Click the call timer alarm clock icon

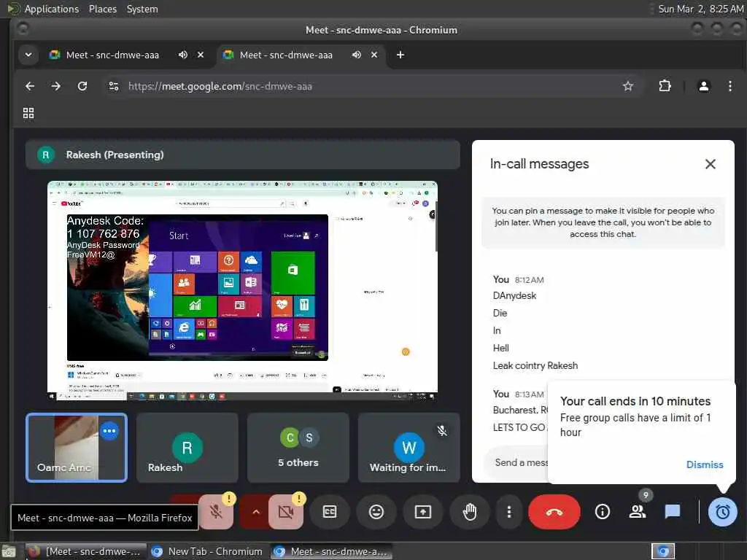(x=722, y=513)
